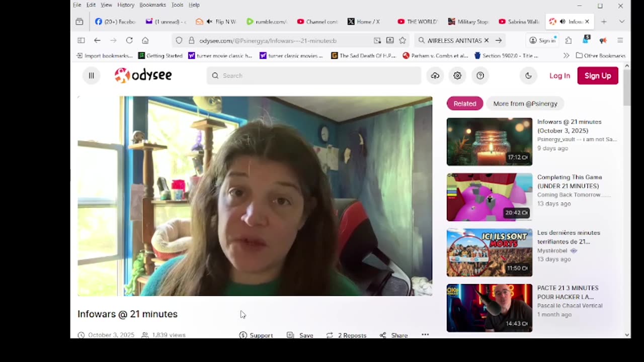List all tabs dropdown arrow
Image resolution: width=644 pixels, height=362 pixels.
[x=622, y=22]
